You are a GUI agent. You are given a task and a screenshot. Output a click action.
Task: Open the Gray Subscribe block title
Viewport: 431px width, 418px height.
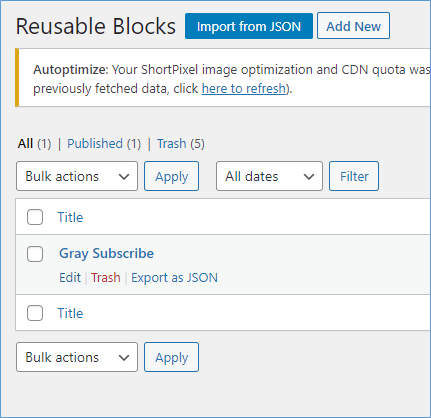click(106, 253)
